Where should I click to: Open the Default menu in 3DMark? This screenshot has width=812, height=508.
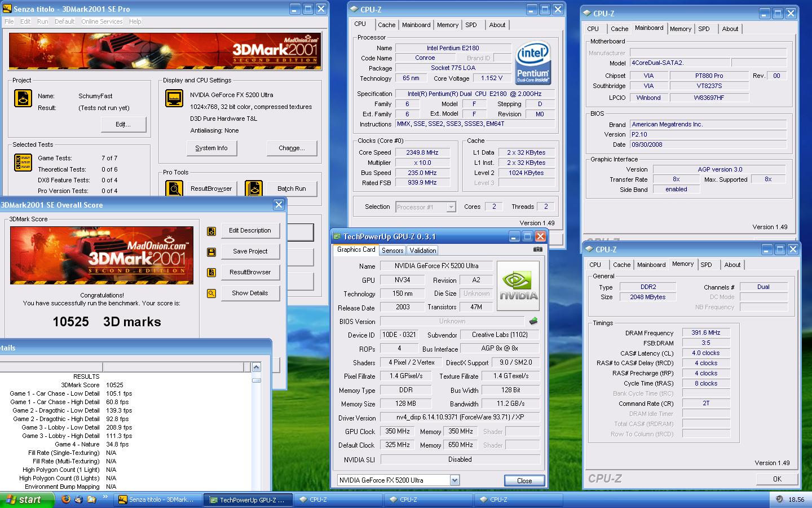point(64,21)
